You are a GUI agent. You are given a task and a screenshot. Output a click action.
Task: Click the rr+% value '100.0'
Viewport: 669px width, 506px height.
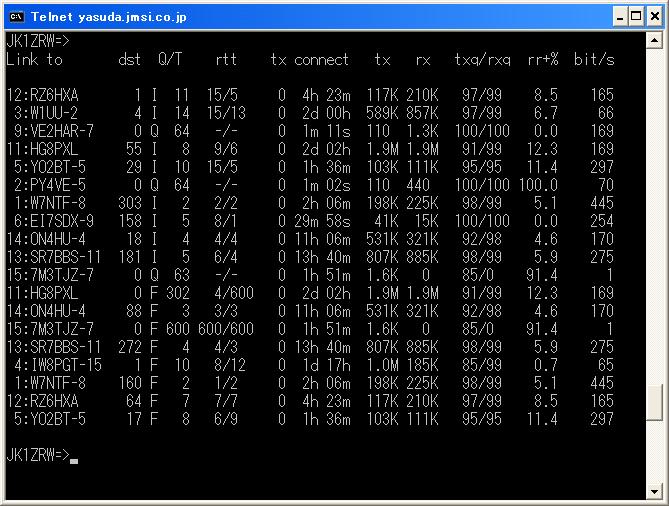point(538,185)
